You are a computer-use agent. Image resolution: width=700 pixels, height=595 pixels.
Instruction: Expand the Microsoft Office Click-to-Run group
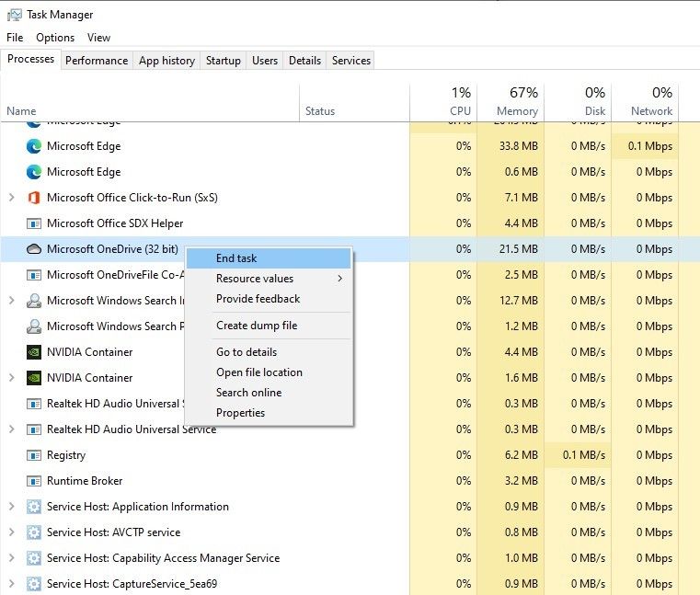coord(11,198)
